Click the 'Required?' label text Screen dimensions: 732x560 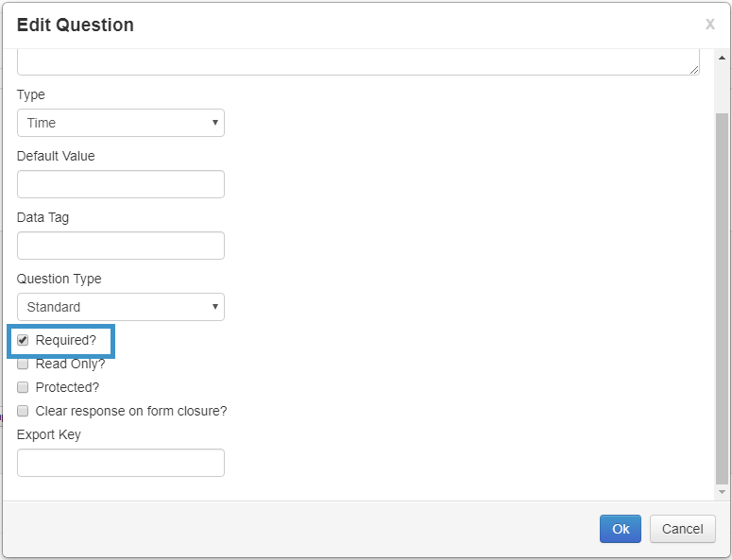[x=66, y=340]
